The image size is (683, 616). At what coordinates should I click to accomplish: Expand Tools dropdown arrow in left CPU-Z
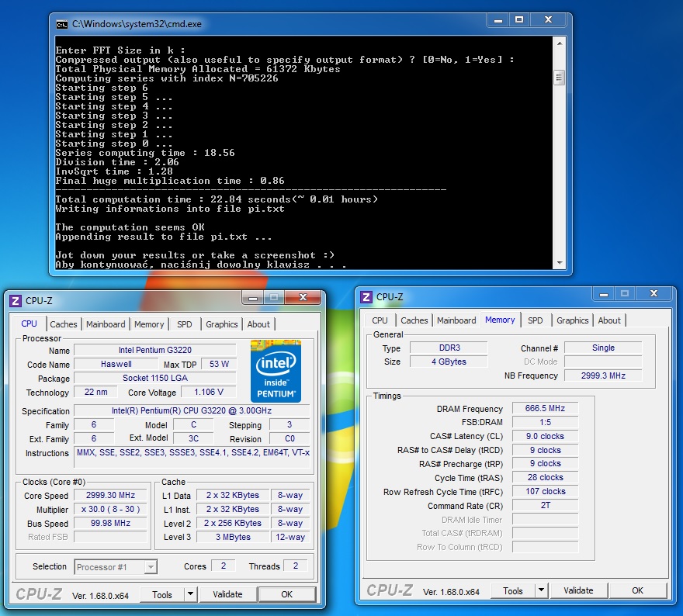190,594
